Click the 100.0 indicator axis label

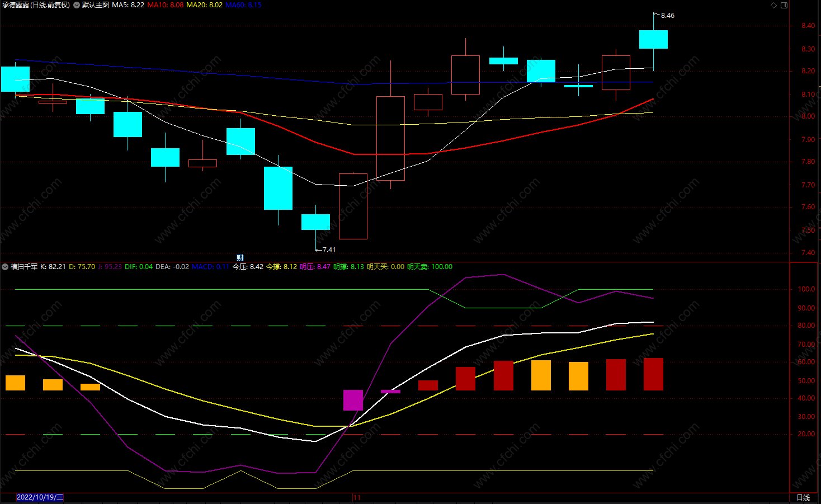(x=806, y=289)
